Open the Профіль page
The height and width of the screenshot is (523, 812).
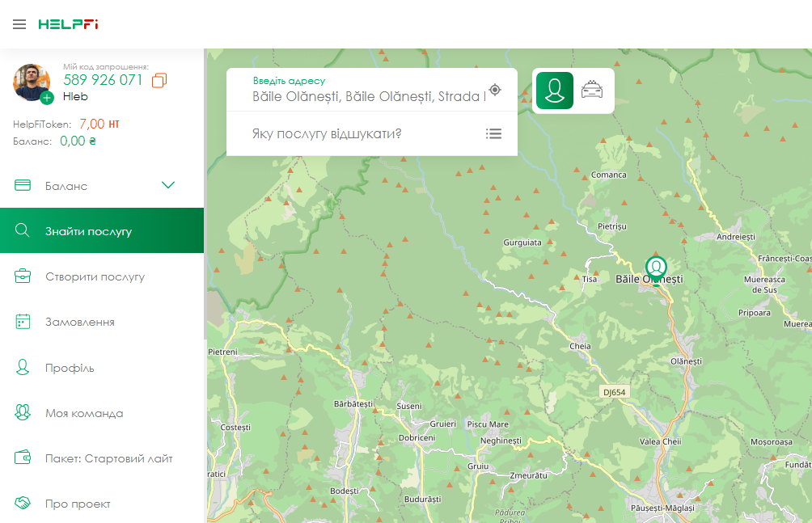[x=70, y=368]
